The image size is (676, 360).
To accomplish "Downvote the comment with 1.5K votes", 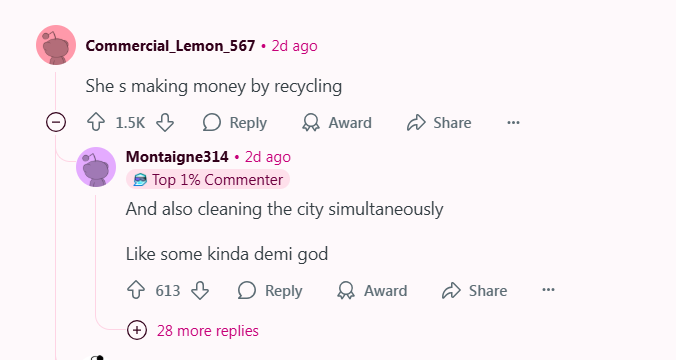I will tap(165, 122).
